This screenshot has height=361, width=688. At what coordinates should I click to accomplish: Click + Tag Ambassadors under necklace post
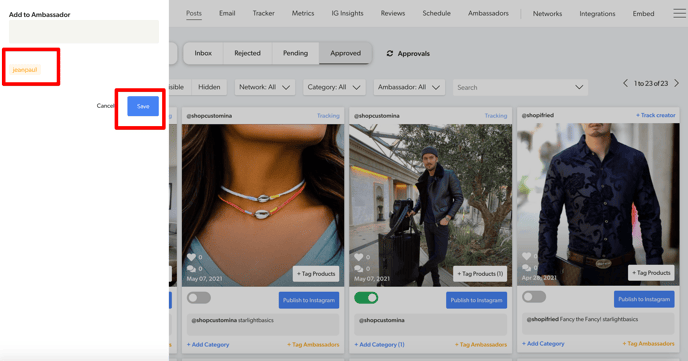point(313,345)
